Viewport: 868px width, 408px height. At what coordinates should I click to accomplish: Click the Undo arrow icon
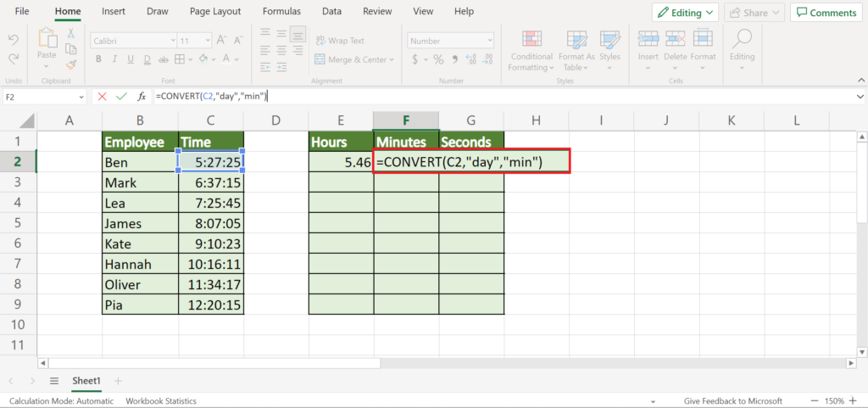(14, 39)
